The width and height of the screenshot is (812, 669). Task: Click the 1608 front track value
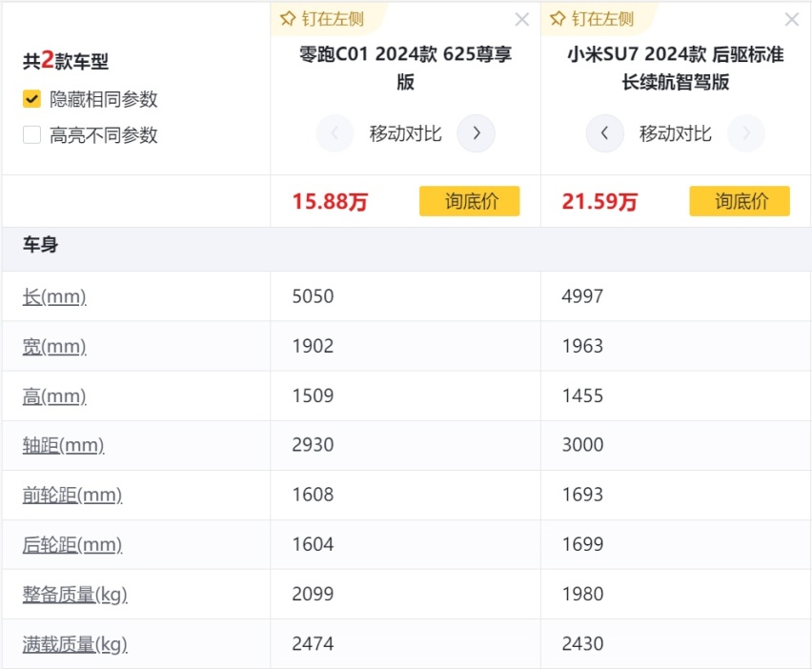pos(313,495)
